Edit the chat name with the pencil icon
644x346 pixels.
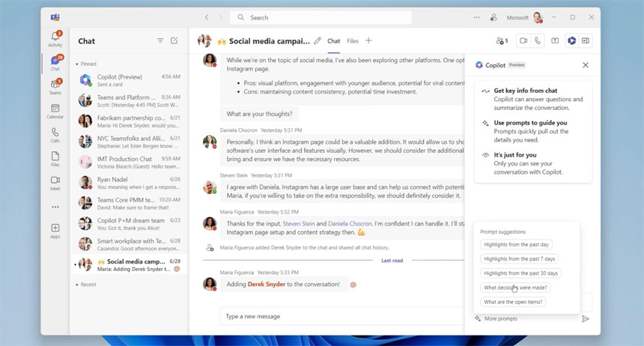[318, 41]
